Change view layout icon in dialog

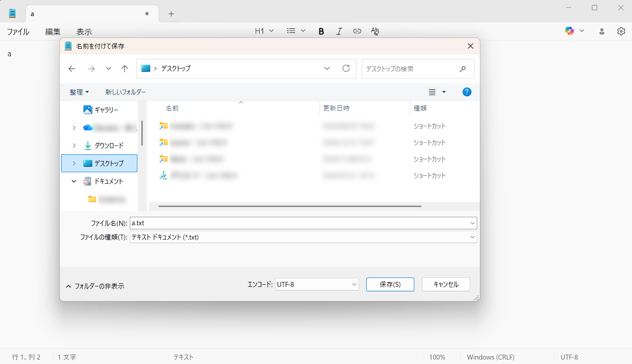coord(432,92)
